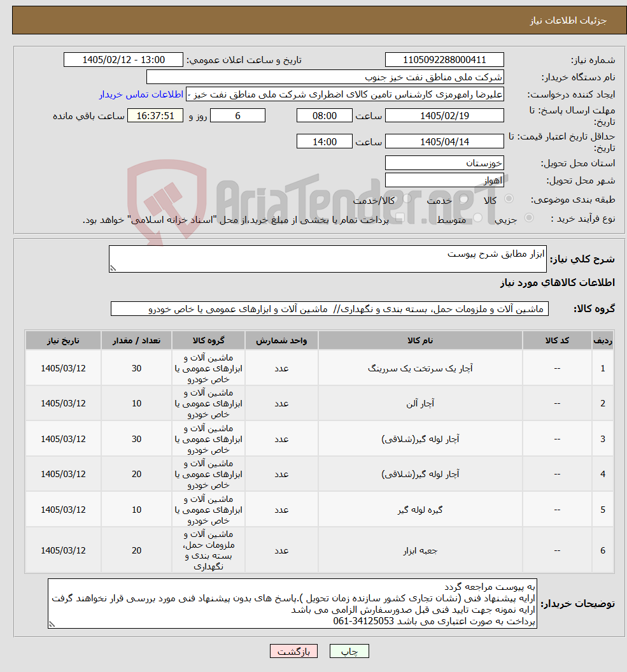Click the general description textarea ابزار مطابق شرح پیوست

(x=328, y=259)
